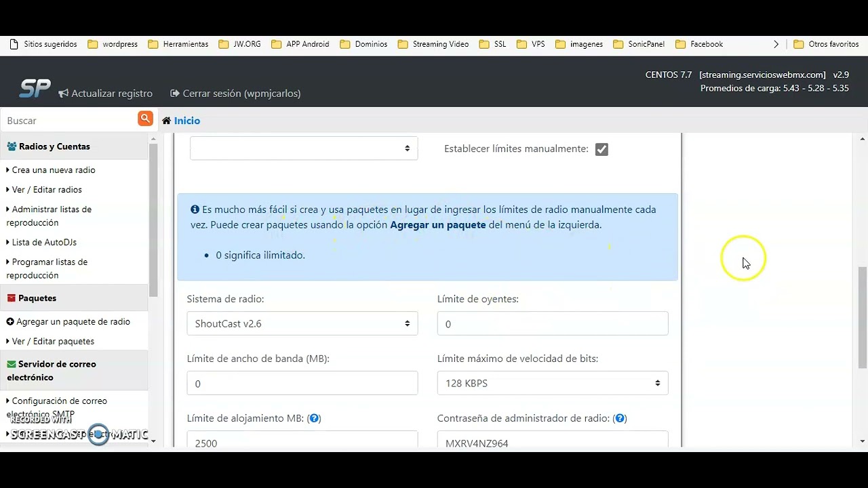868x488 pixels.
Task: Open the APP Android bookmark folder
Action: (x=300, y=44)
